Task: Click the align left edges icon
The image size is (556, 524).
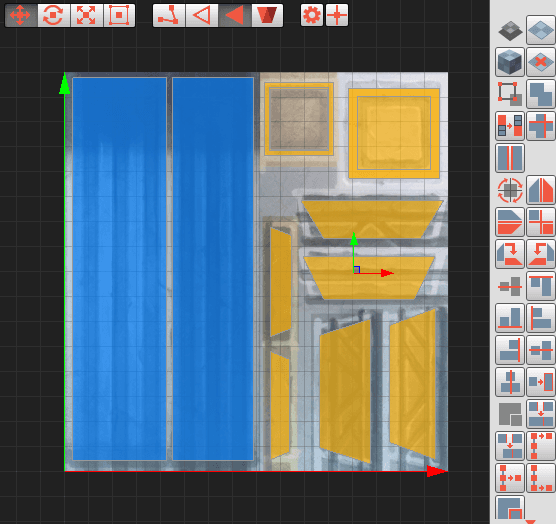Action: 540,318
